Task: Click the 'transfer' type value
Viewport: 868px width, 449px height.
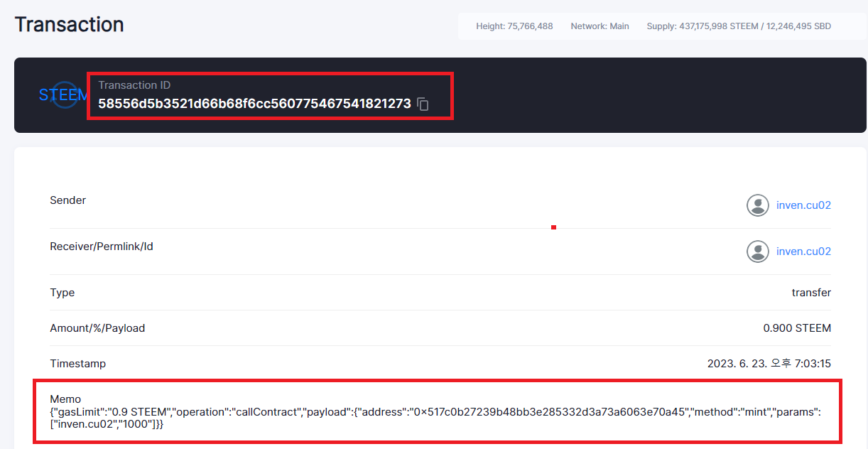Action: pyautogui.click(x=811, y=293)
